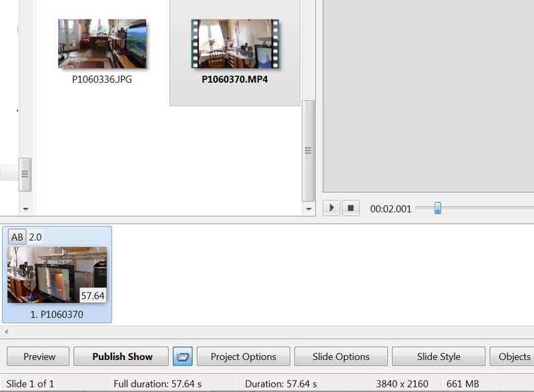Stop the preview playback
The width and height of the screenshot is (534, 392).
pyautogui.click(x=351, y=208)
